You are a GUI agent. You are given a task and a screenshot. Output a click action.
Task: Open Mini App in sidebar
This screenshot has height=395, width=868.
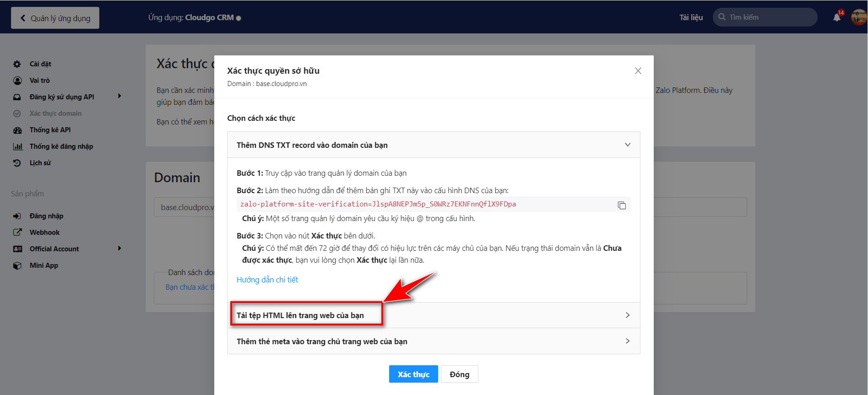(x=44, y=265)
